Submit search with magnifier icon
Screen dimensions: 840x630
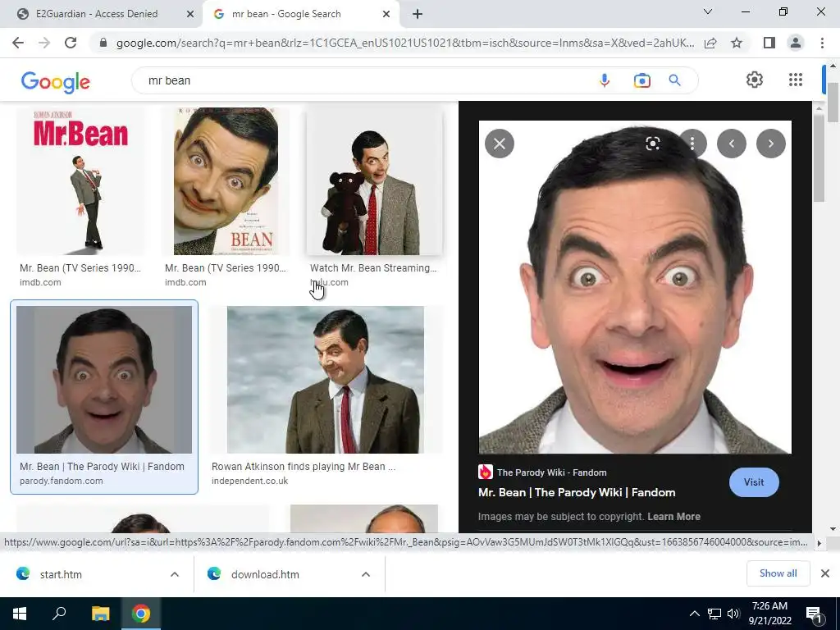[x=675, y=80]
